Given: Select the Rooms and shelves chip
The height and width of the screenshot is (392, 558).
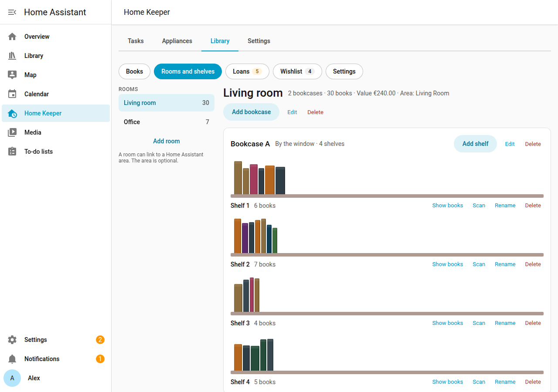Looking at the screenshot, I should click(188, 71).
